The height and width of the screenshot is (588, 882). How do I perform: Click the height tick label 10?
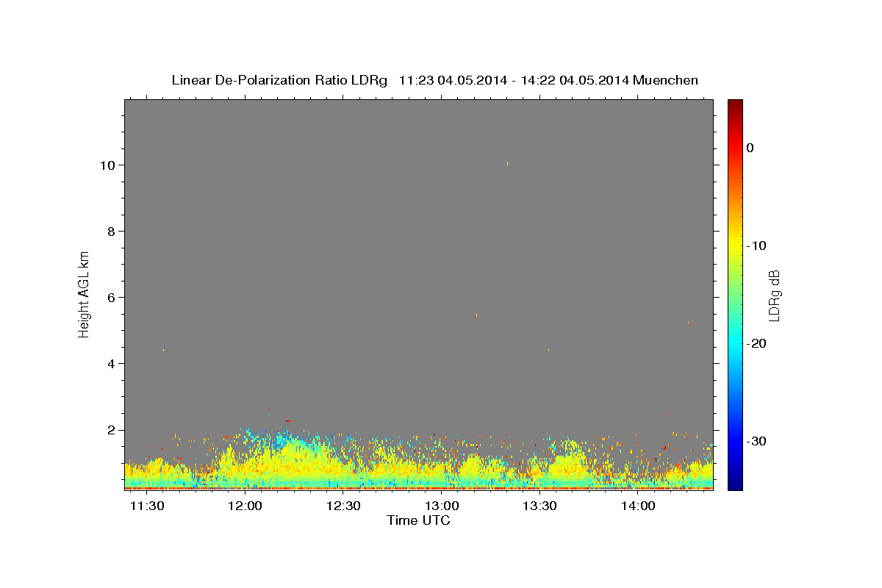(108, 165)
